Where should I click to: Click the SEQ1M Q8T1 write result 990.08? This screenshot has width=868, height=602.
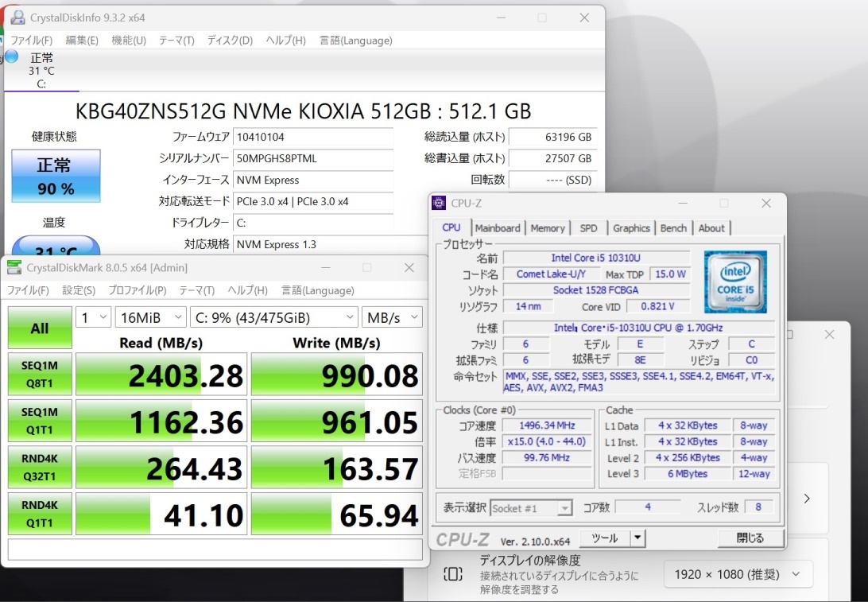point(336,375)
